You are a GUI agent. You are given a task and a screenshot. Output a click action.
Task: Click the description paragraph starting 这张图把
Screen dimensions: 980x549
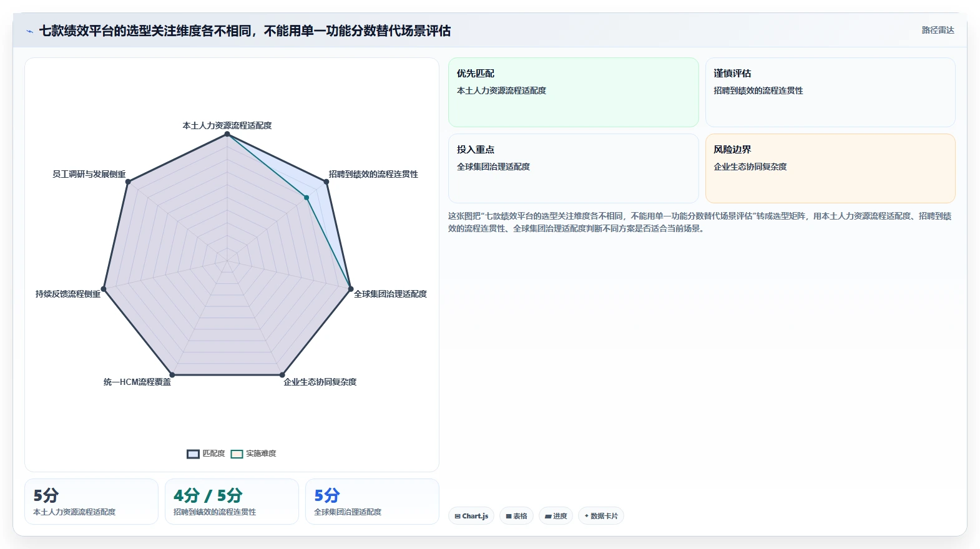(x=700, y=222)
